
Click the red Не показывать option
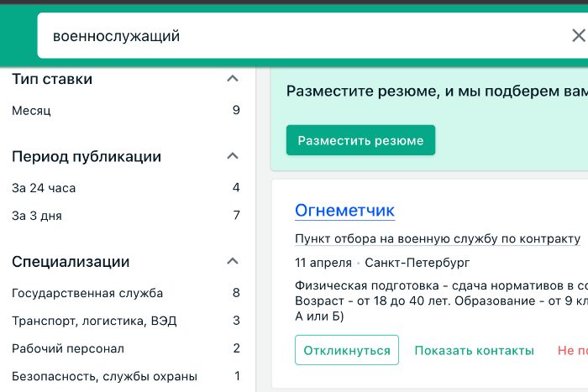(x=571, y=350)
